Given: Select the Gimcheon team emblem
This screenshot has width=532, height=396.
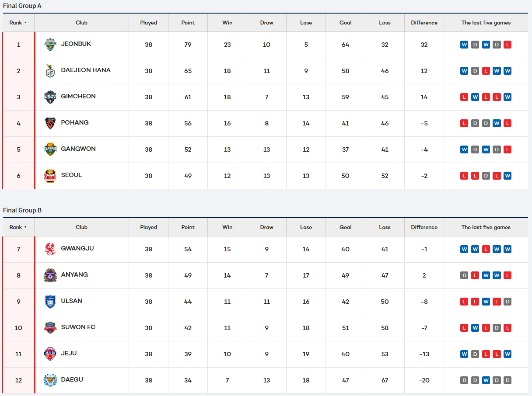Looking at the screenshot, I should click(x=50, y=97).
